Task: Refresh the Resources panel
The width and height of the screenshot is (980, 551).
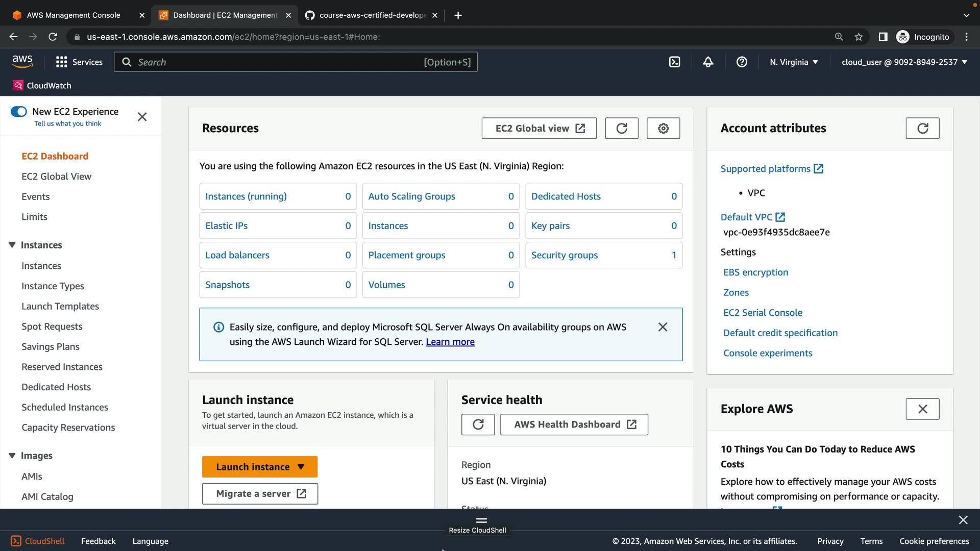Action: click(x=621, y=128)
